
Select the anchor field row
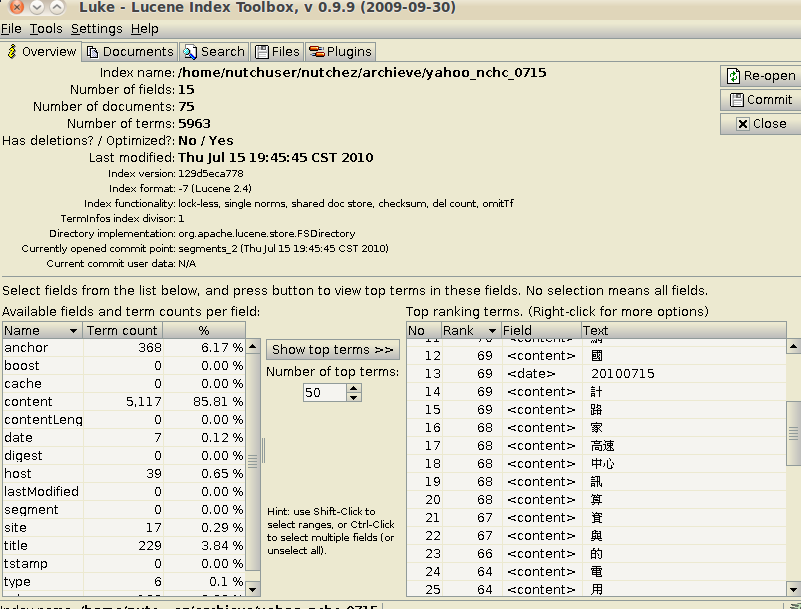124,347
